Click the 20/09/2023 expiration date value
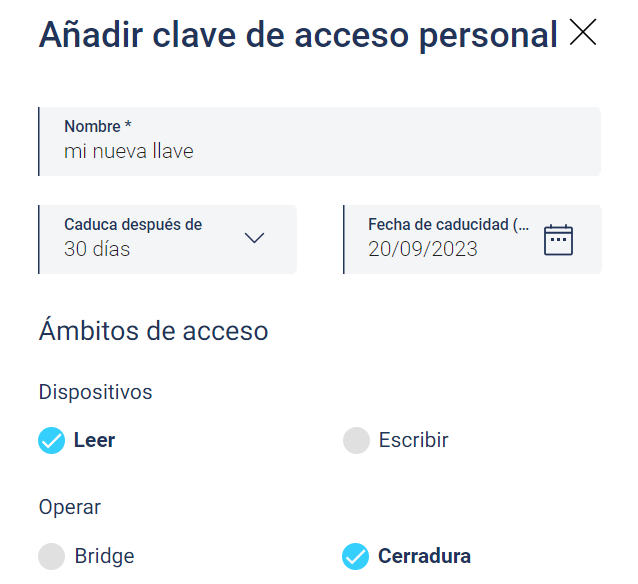Image resolution: width=638 pixels, height=584 pixels. coord(423,249)
